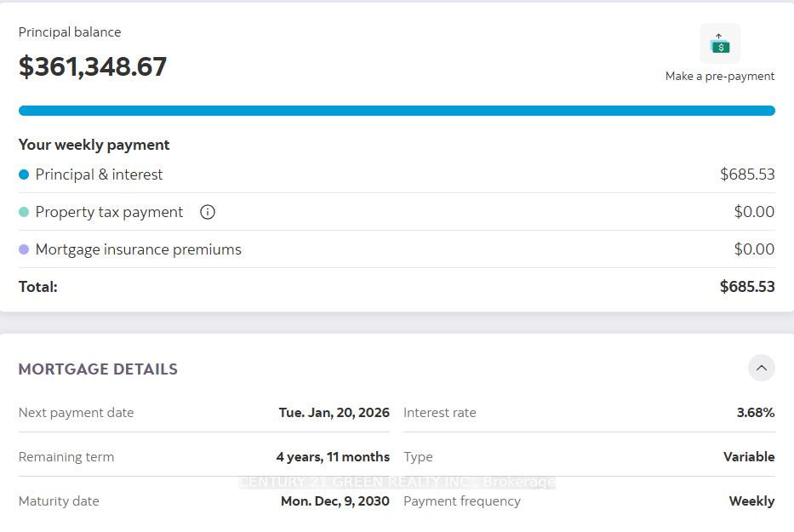The height and width of the screenshot is (532, 794).
Task: Click the $361,348.67 principal balance amount
Action: [93, 66]
